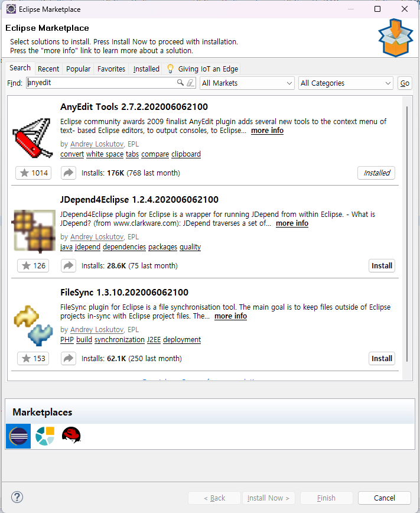Switch to the Popular tab
The image size is (420, 513).
[x=78, y=69]
